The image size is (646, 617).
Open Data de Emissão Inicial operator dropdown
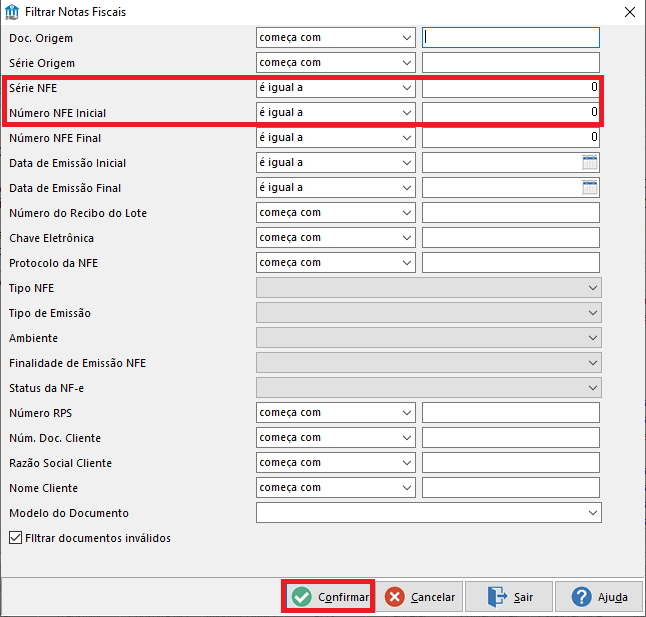[335, 163]
